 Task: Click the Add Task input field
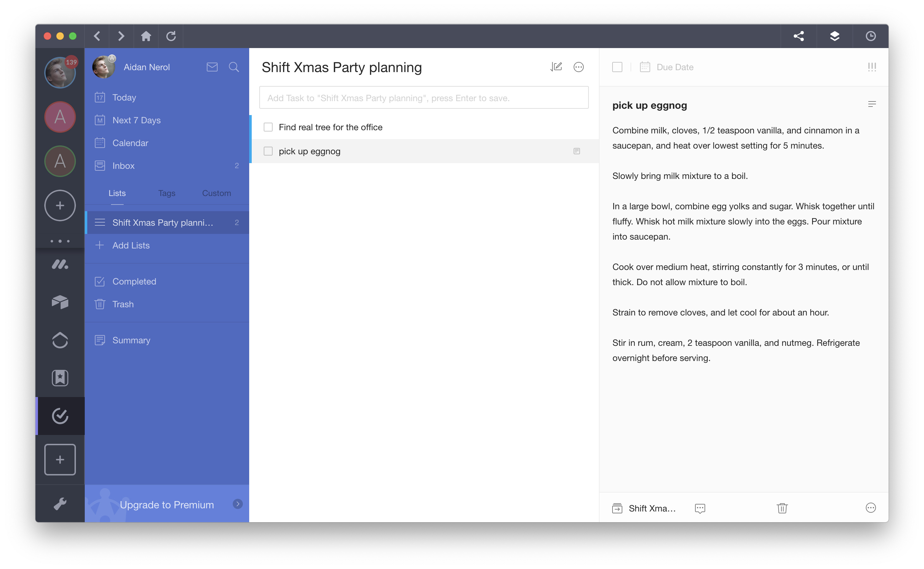tap(424, 98)
